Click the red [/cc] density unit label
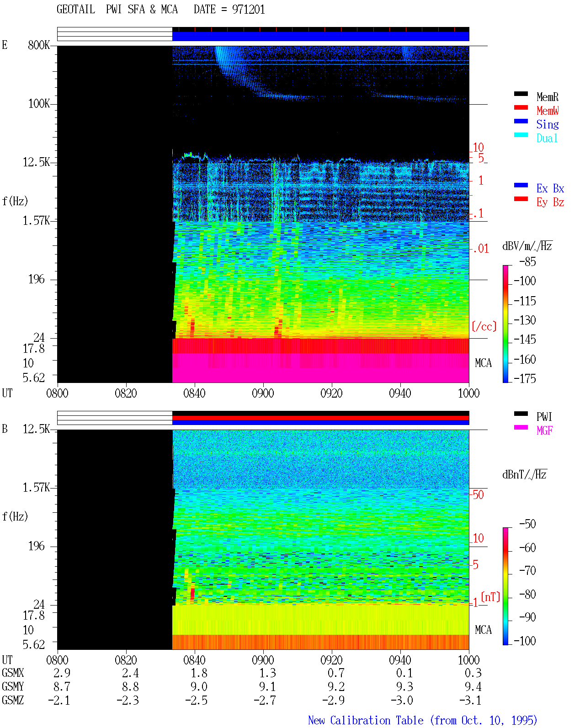 click(x=484, y=326)
